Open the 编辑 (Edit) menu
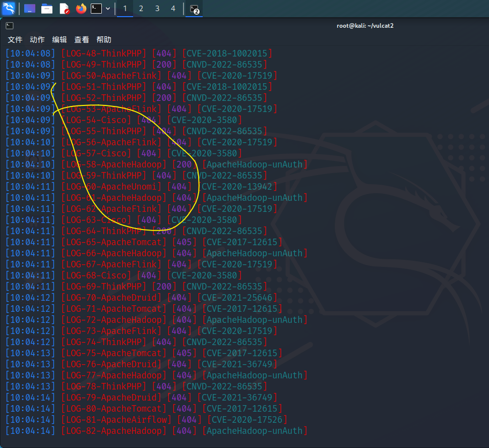 [59, 40]
